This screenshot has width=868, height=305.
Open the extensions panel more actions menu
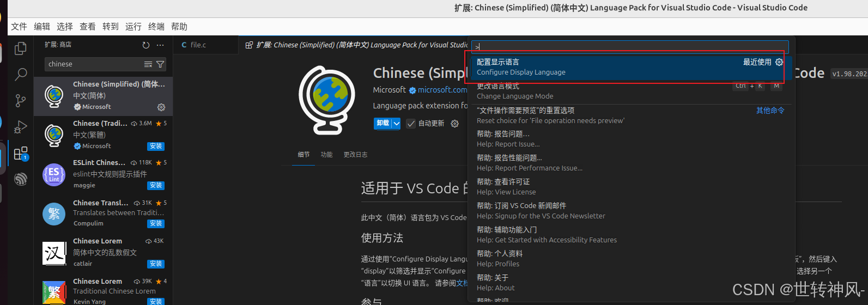tap(160, 45)
